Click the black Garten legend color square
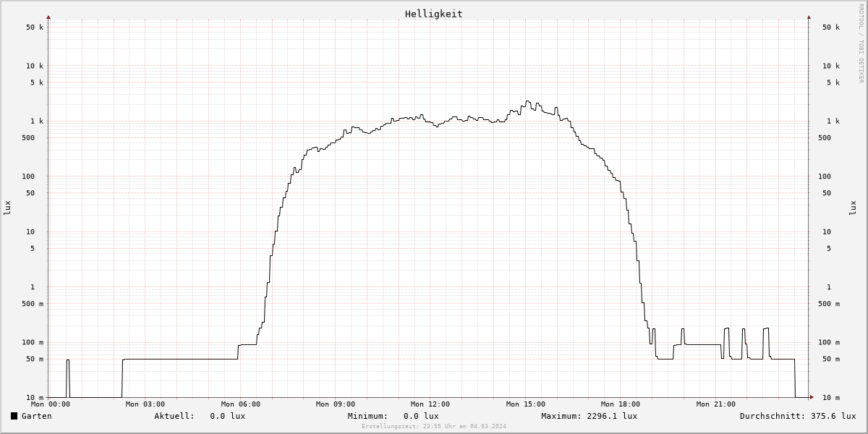Image resolution: width=868 pixels, height=434 pixels. click(14, 416)
